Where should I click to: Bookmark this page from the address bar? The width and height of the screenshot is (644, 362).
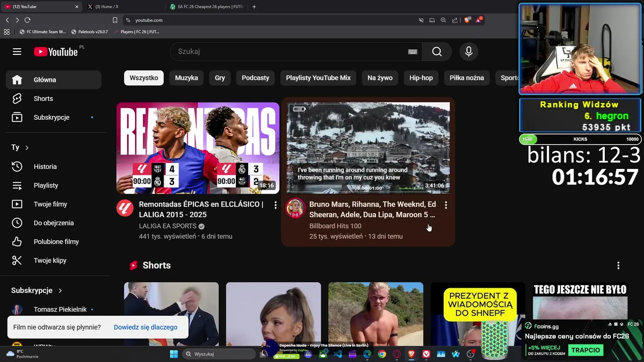click(x=115, y=20)
